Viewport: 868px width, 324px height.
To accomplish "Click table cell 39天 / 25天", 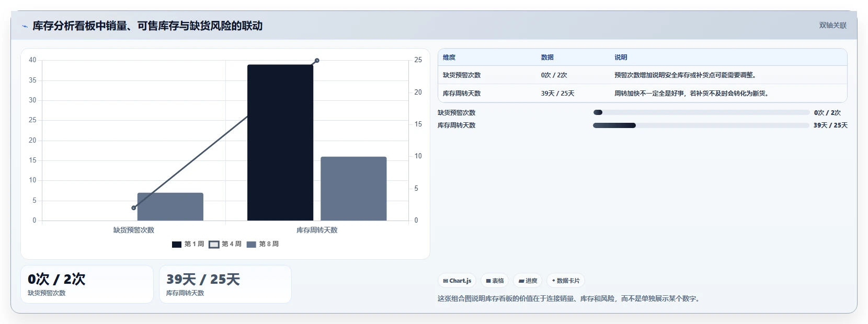I will click(557, 94).
